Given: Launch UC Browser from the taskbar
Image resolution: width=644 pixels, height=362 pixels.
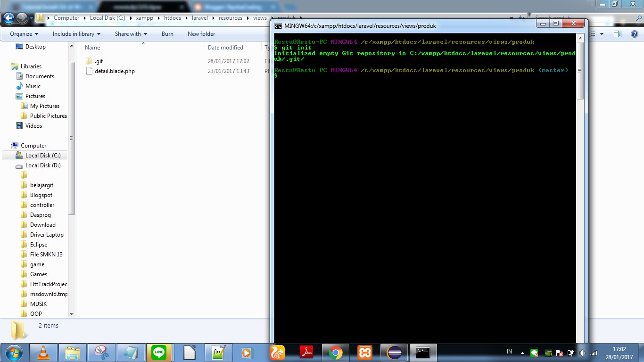Looking at the screenshot, I should [277, 353].
